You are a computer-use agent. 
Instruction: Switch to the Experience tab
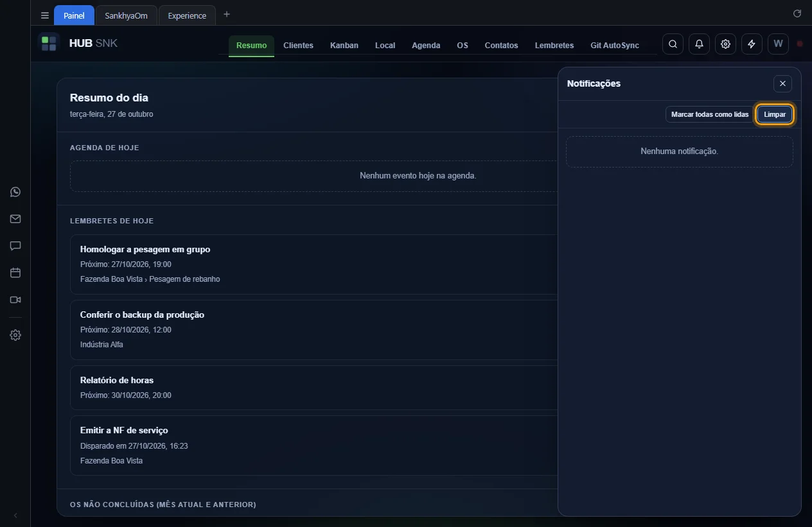coord(187,15)
